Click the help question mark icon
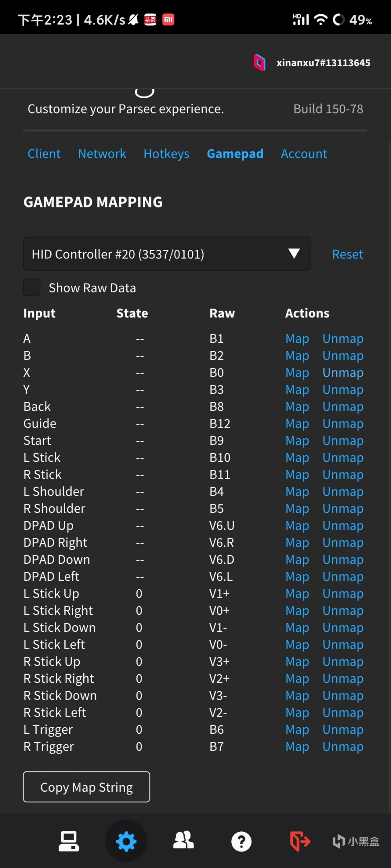391x868 pixels. (x=241, y=841)
